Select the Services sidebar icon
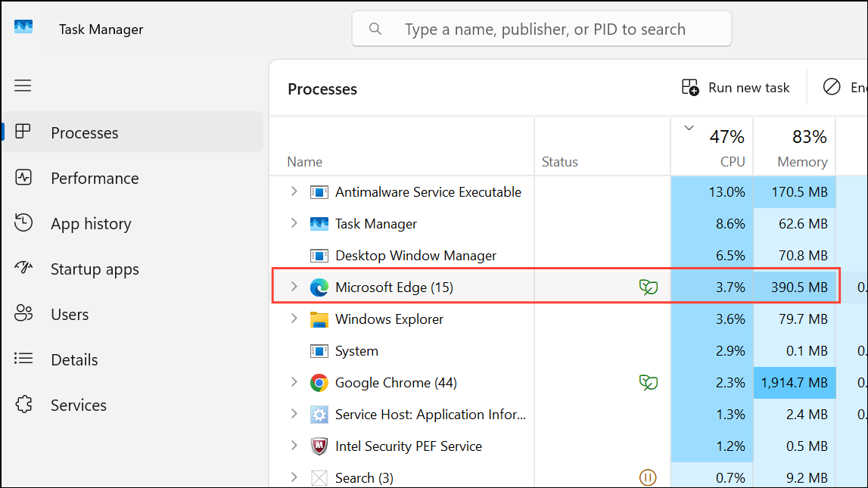 [23, 405]
